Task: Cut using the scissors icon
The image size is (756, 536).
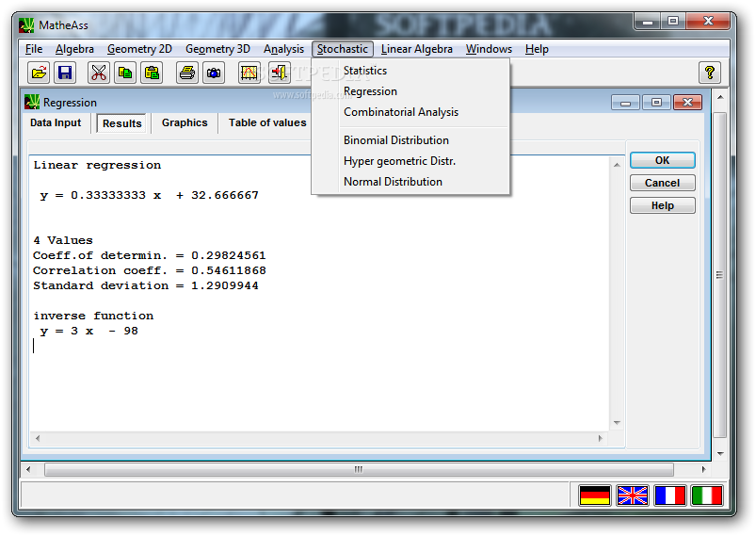Action: 99,73
